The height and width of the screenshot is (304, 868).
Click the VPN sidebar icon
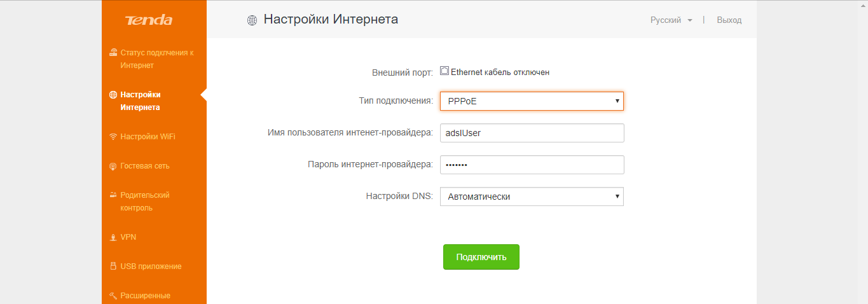(x=113, y=237)
